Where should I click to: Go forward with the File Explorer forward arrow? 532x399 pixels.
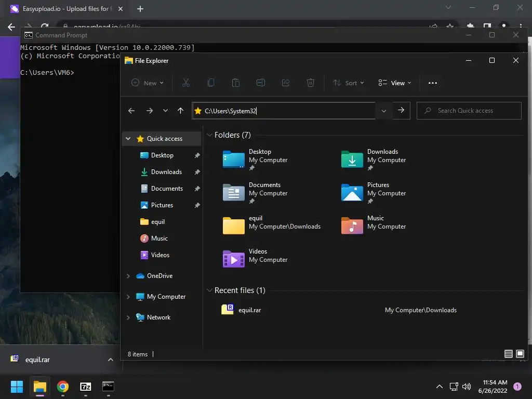coord(149,111)
